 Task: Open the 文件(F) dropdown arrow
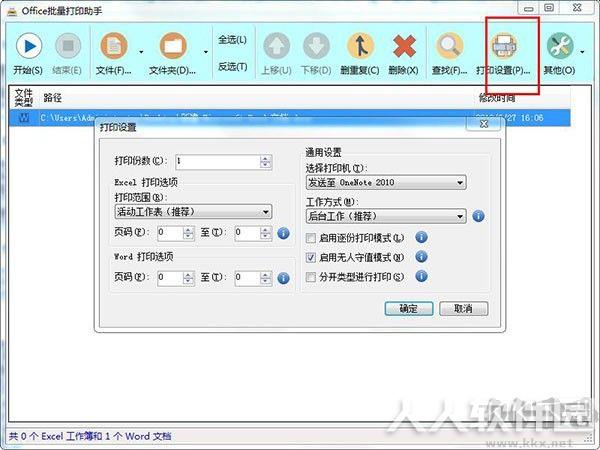click(x=141, y=52)
